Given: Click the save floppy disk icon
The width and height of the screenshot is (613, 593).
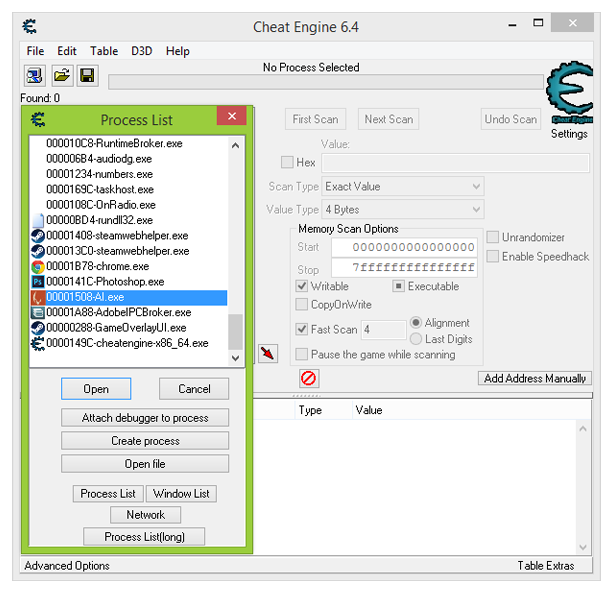Looking at the screenshot, I should click(x=87, y=75).
